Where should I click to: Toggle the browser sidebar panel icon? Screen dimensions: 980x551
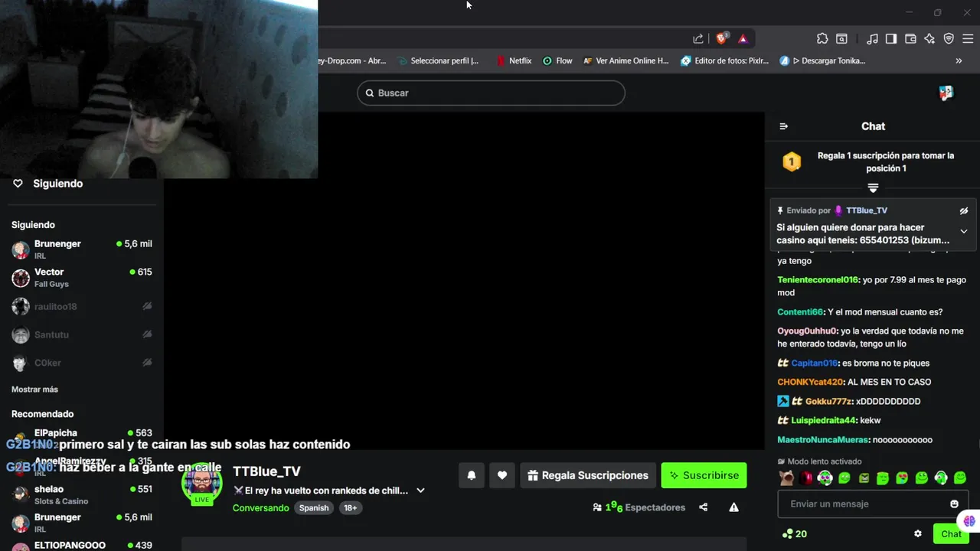(891, 38)
